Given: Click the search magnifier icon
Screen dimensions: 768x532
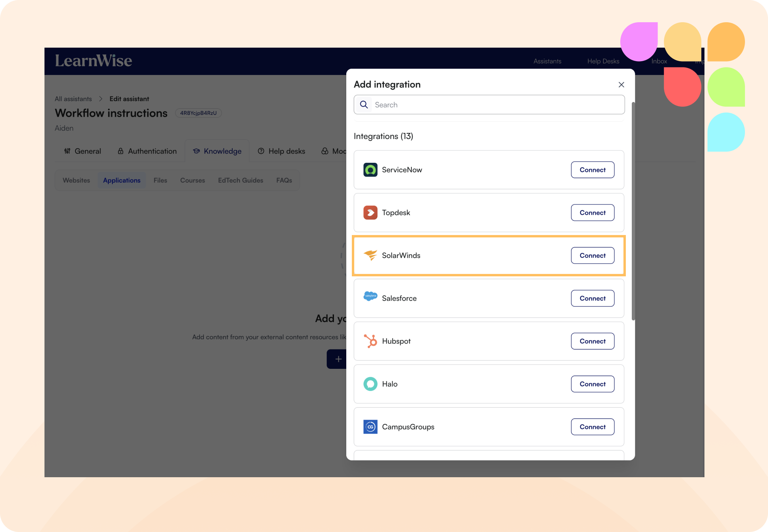Looking at the screenshot, I should coord(364,105).
